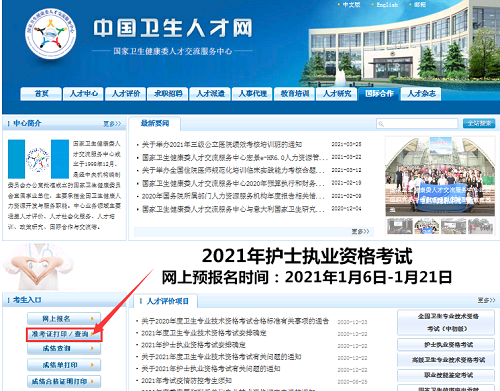Screen dimensions: 500x391
Task: Open news about 2020年预算执行和财务
Action: pyautogui.click(x=233, y=183)
